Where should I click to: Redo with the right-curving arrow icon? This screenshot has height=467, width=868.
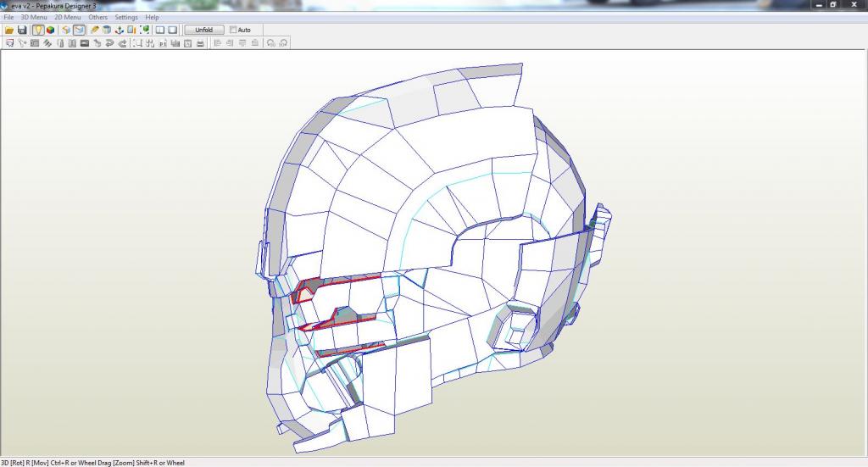[x=122, y=43]
